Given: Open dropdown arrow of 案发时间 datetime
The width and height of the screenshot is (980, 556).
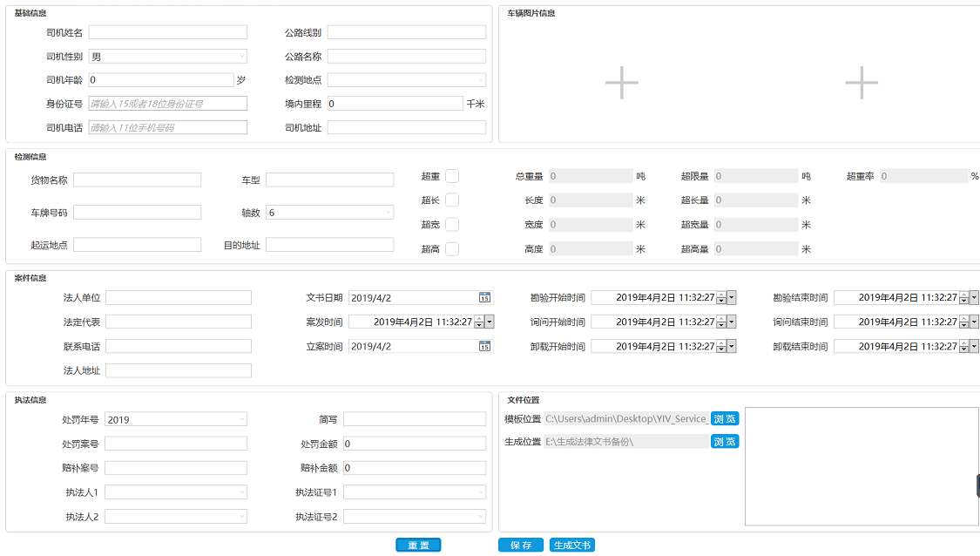Looking at the screenshot, I should 490,322.
